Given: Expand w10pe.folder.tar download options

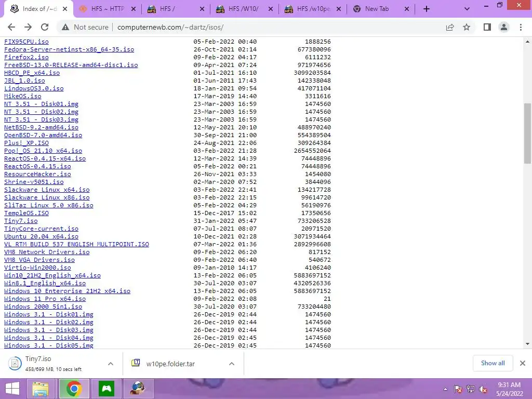Looking at the screenshot, I should tap(232, 364).
